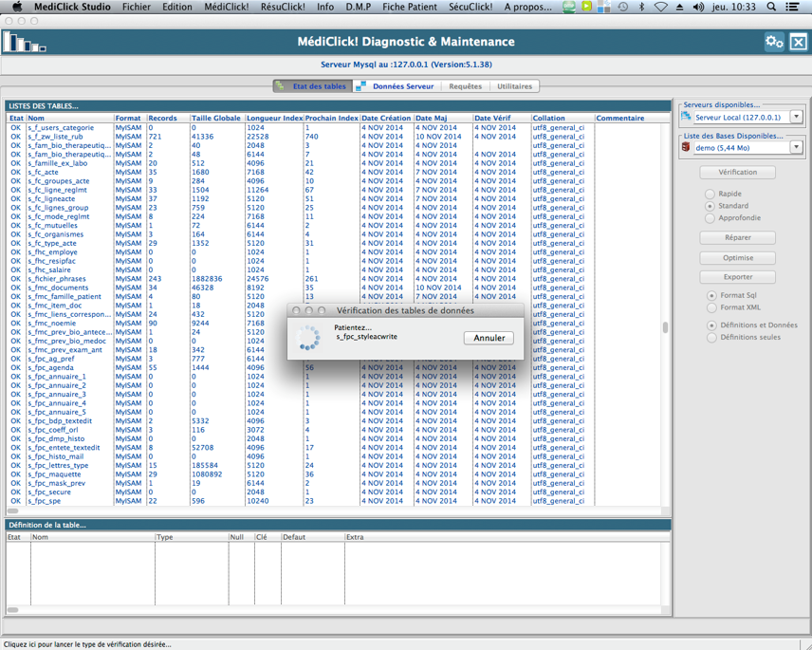Screen dimensions: 812x650
Task: Click the server icon beside Serveur Local
Action: 687,117
